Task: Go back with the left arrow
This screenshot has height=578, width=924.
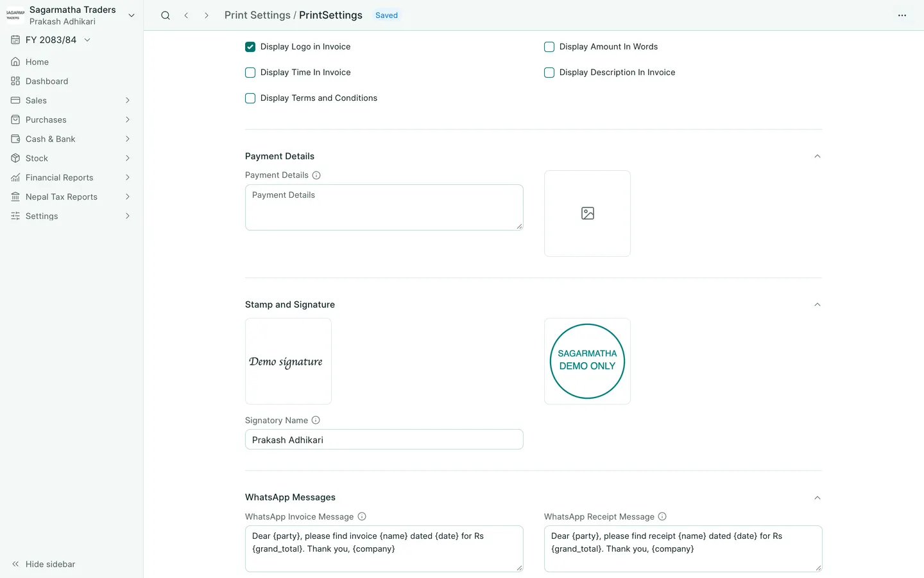Action: click(186, 15)
